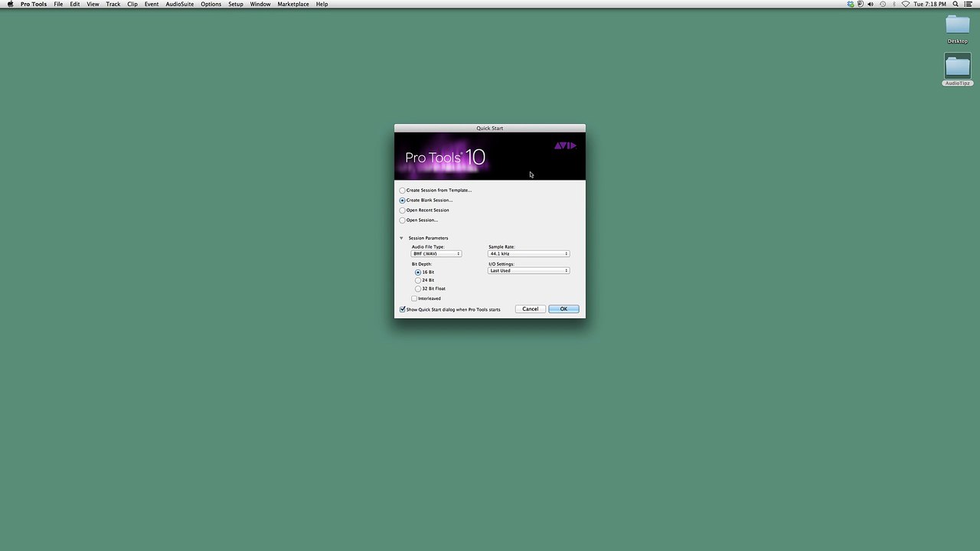This screenshot has height=551, width=980.
Task: Click the Bit Depth label
Action: pyautogui.click(x=422, y=264)
